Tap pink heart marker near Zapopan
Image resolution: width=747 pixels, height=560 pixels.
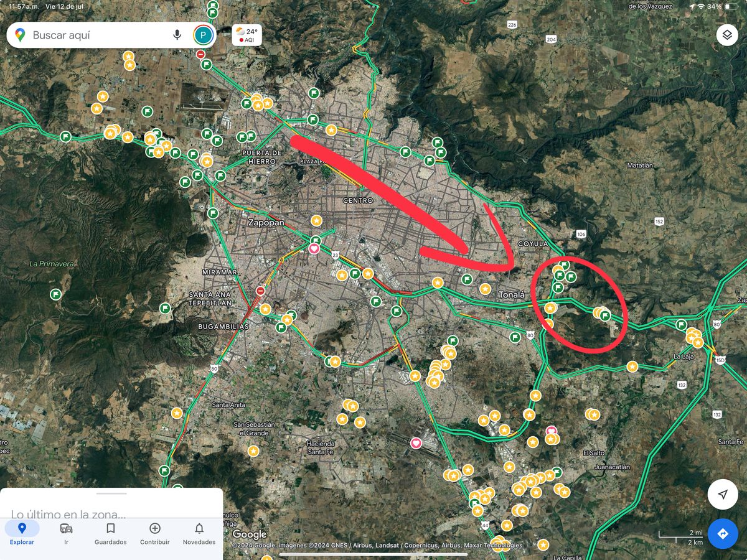[314, 248]
